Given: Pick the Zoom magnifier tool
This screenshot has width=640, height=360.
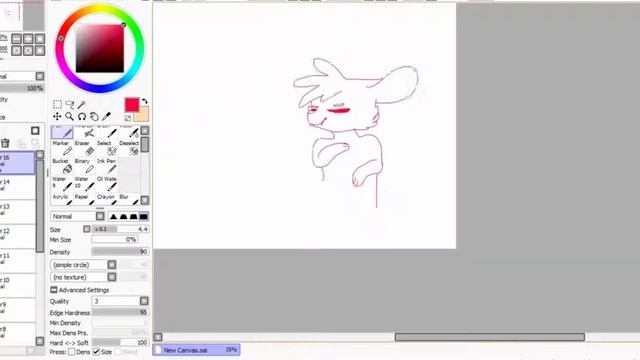Looking at the screenshot, I should (69, 117).
